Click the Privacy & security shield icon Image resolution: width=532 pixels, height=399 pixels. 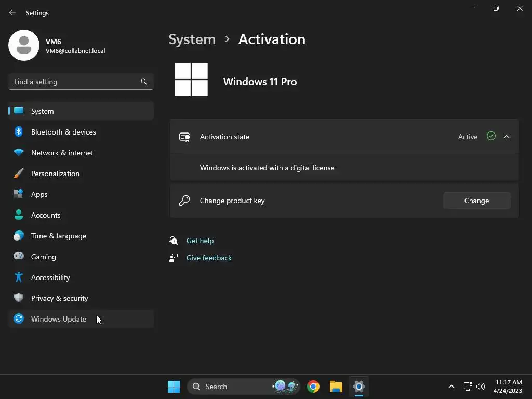(x=19, y=298)
